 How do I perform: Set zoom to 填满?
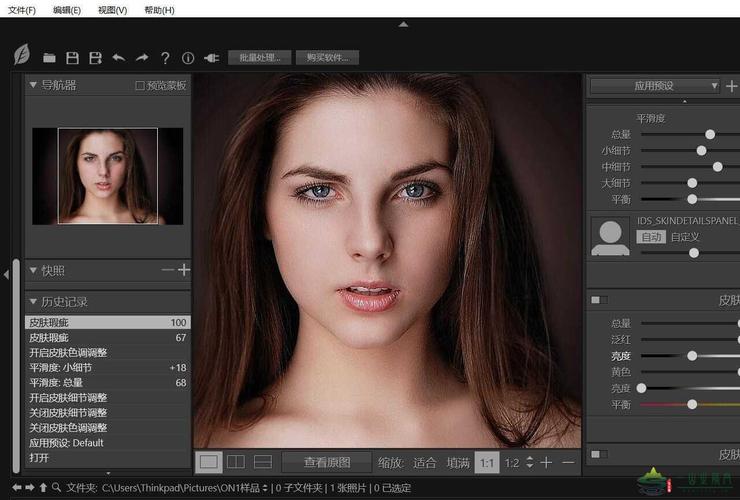(458, 463)
